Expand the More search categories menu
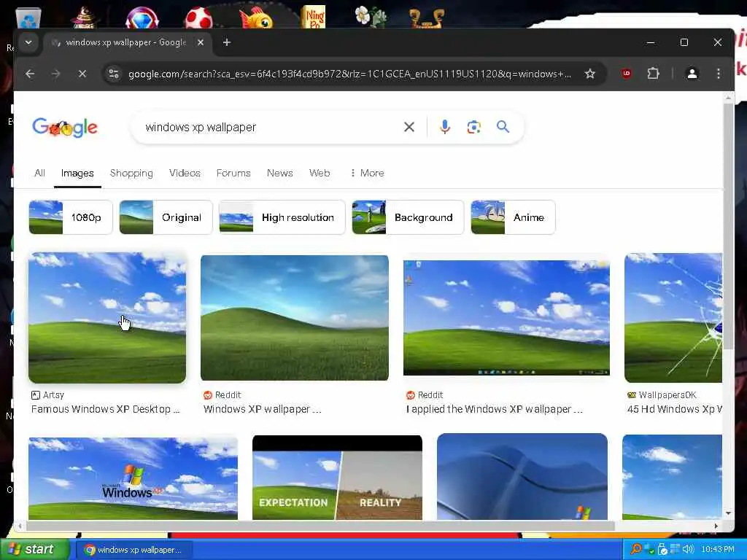 click(367, 173)
